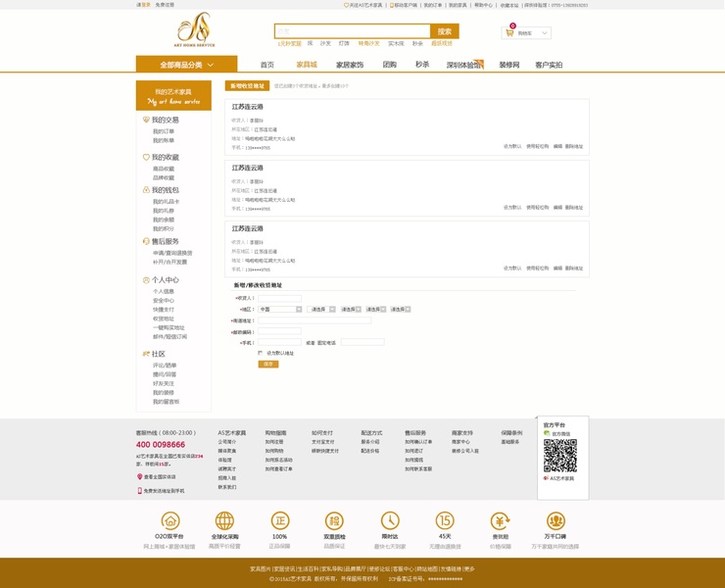725x588 pixels.
Task: Click the 新增收货地址 button
Action: [247, 86]
